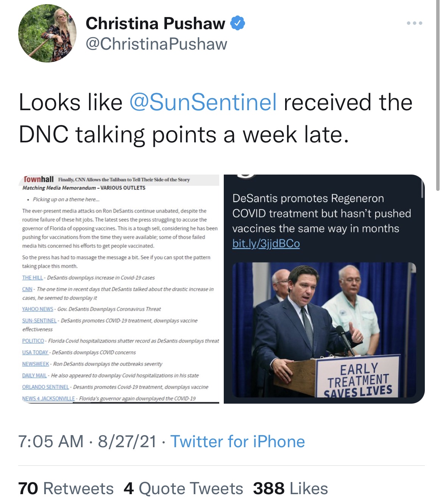Click the scrollbar at the right edge

point(438,95)
